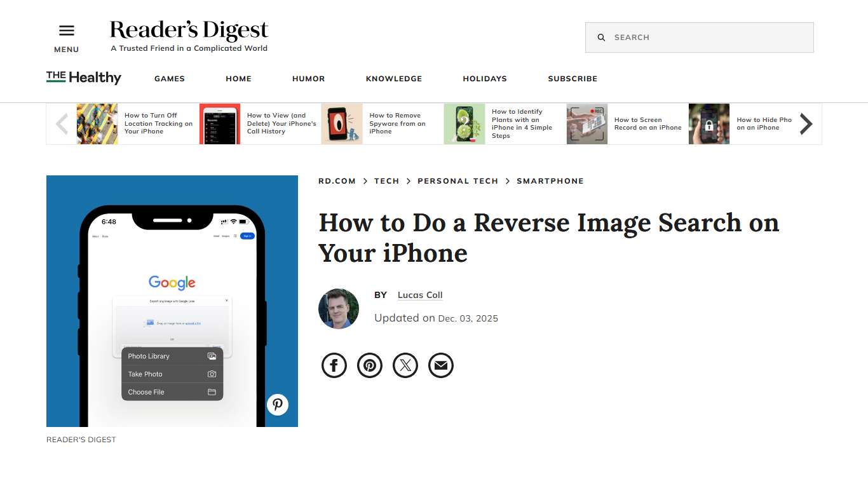The width and height of the screenshot is (868, 488).
Task: Share the article via the Facebook icon
Action: 334,365
